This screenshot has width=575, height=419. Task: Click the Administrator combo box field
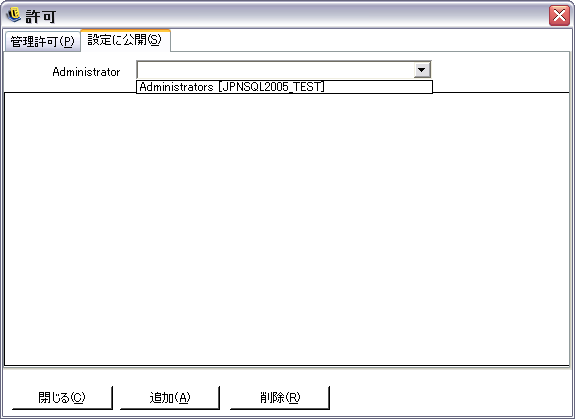(283, 70)
